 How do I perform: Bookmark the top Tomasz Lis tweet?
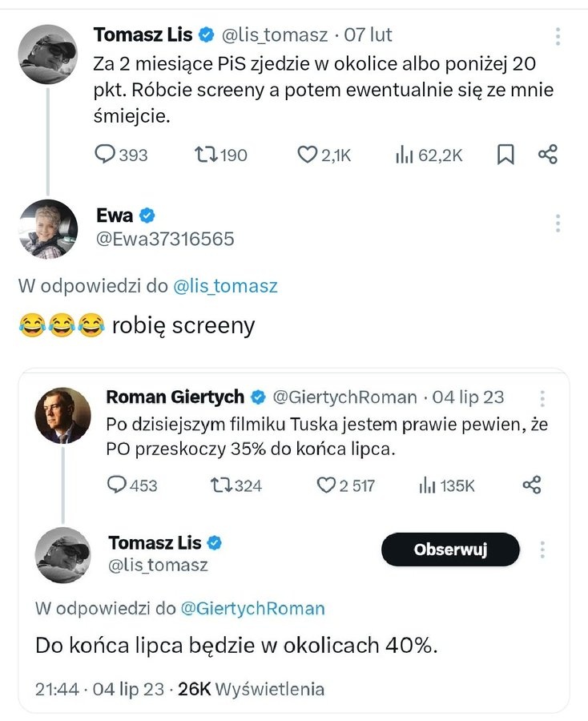tap(505, 155)
